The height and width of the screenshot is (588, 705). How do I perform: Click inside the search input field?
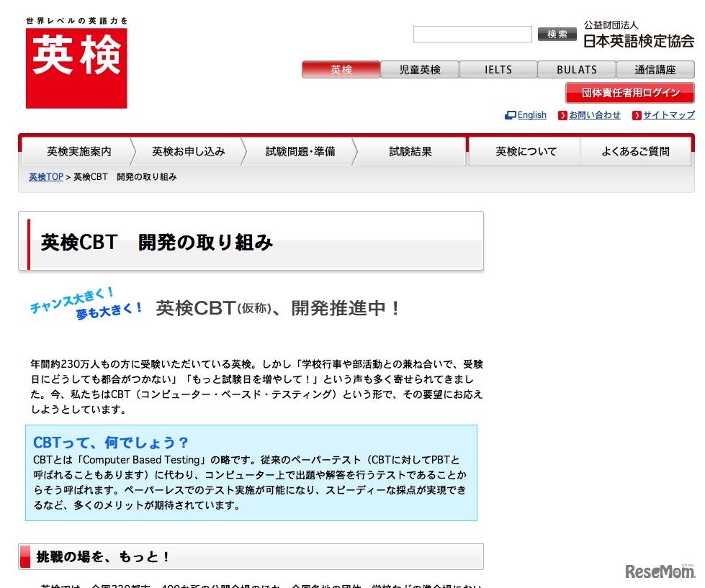472,34
